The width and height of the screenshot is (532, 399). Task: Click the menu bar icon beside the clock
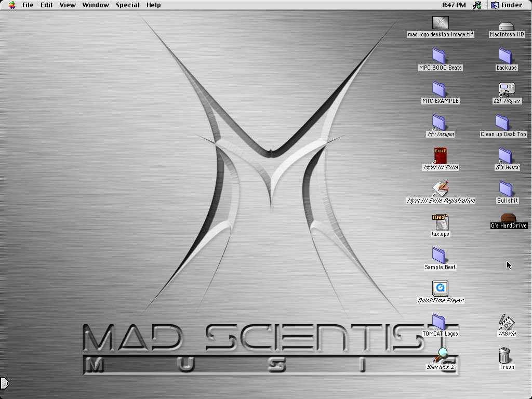[x=477, y=5]
